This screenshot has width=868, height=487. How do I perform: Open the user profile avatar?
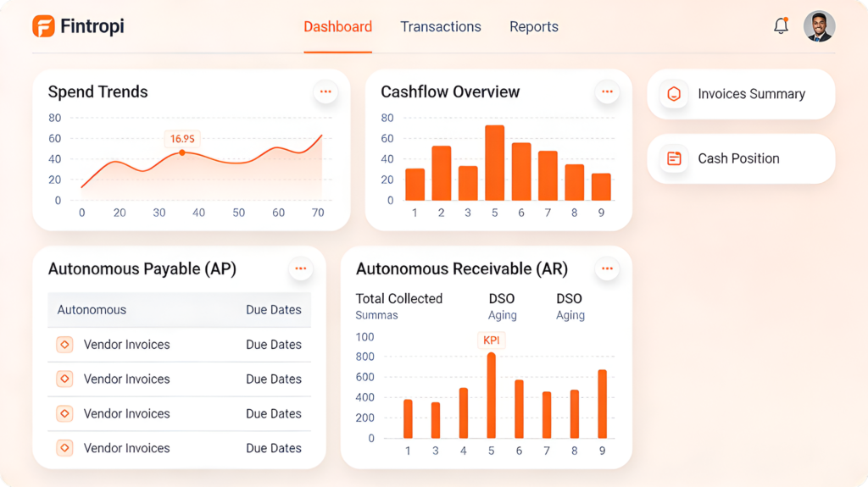pyautogui.click(x=819, y=26)
